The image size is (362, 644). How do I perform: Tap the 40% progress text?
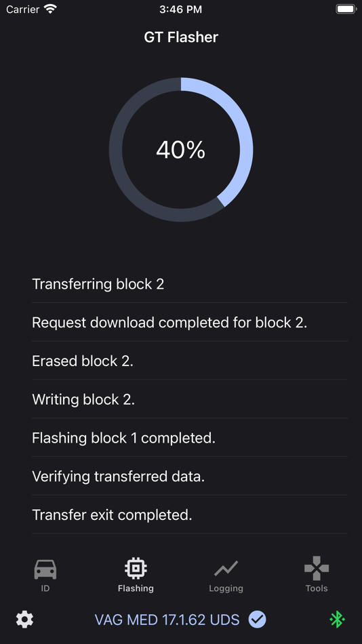(181, 150)
